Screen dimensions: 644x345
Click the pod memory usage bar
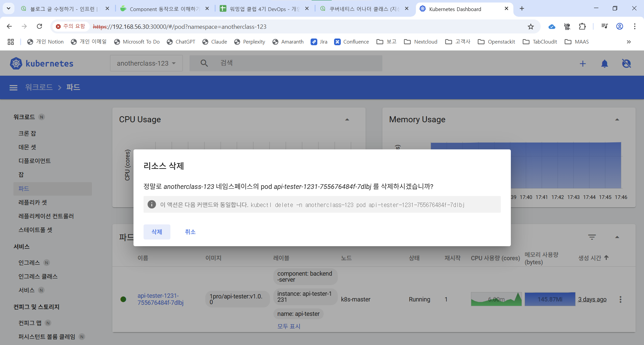550,299
